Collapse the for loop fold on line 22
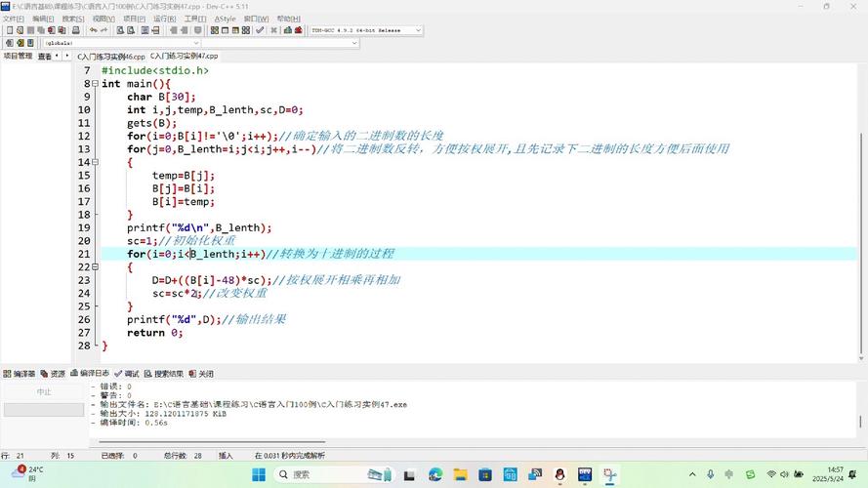 tap(95, 266)
